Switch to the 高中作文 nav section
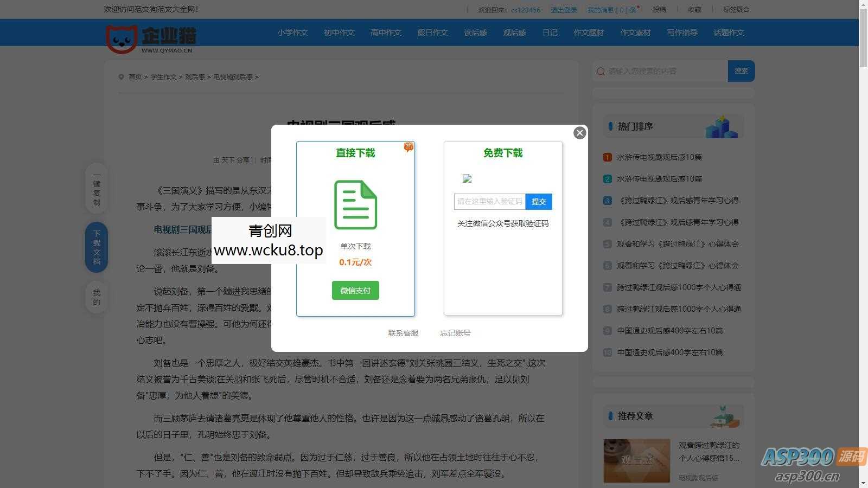 tap(386, 33)
